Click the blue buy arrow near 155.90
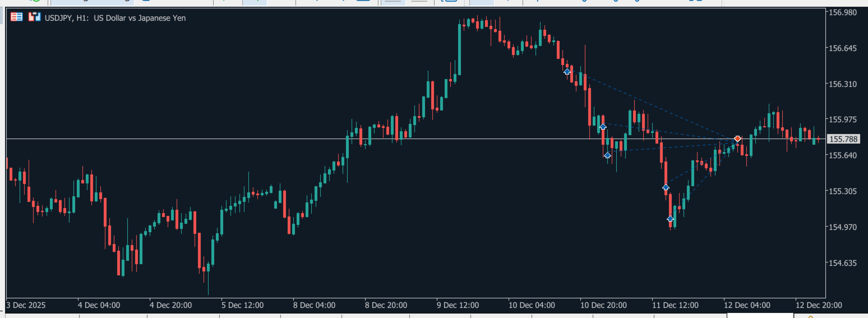Image resolution: width=868 pixels, height=318 pixels. coord(603,127)
